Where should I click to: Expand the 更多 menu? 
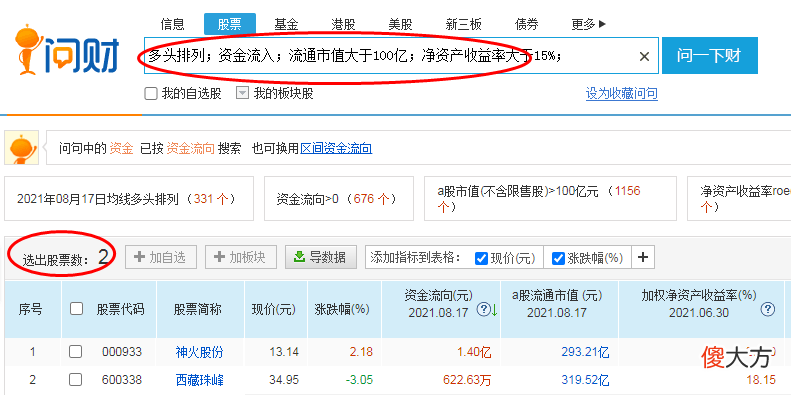coord(588,24)
